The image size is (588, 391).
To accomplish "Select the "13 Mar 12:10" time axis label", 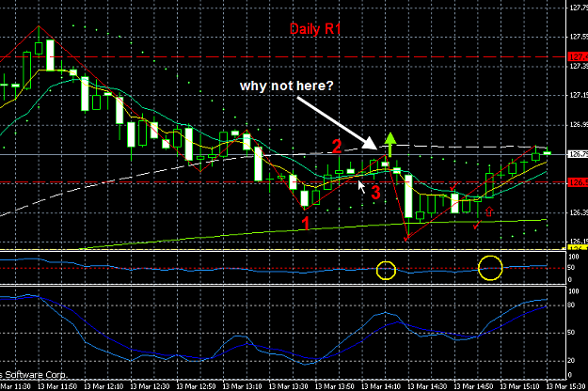I will [x=103, y=386].
